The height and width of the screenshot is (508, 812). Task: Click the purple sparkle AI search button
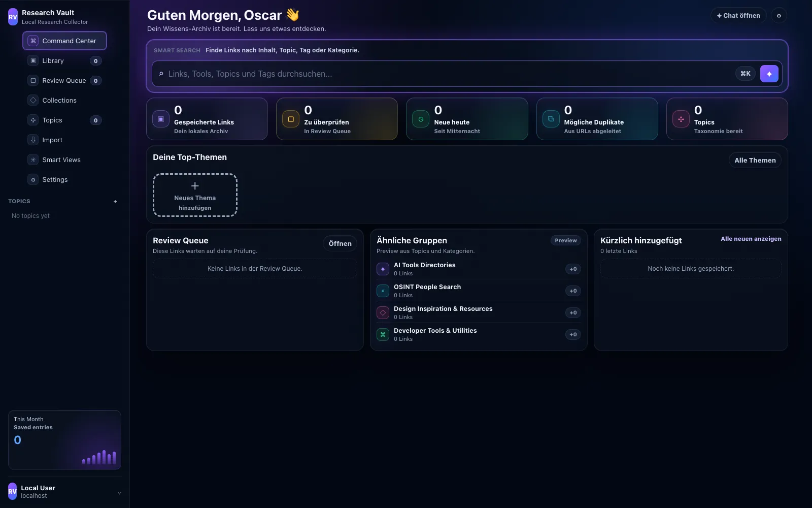point(769,74)
